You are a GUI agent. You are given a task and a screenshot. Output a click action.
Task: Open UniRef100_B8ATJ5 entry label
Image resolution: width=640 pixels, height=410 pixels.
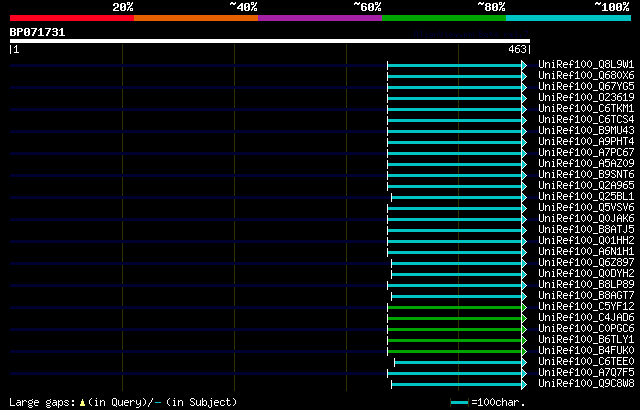click(586, 230)
